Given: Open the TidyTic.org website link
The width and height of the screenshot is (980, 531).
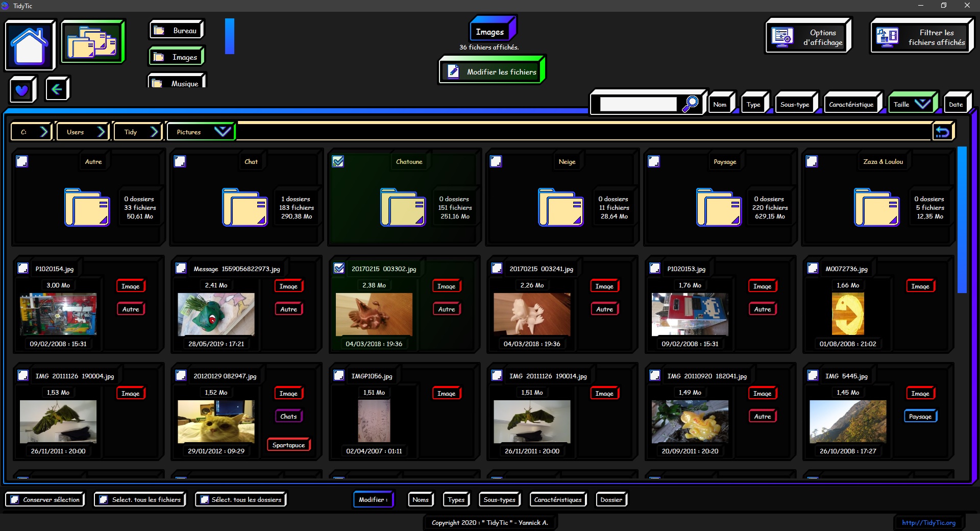Looking at the screenshot, I should click(928, 522).
